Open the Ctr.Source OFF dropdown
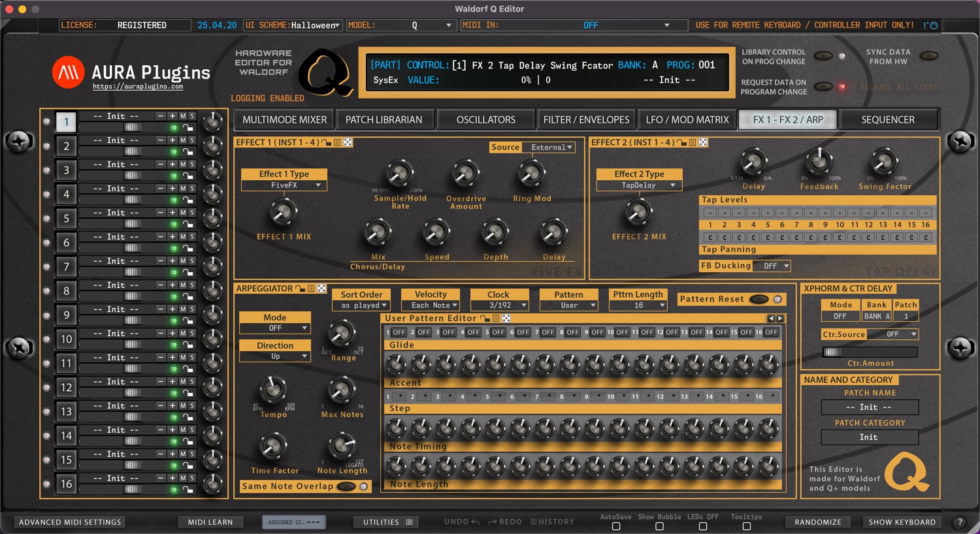Viewport: 980px width, 534px height. tap(892, 334)
